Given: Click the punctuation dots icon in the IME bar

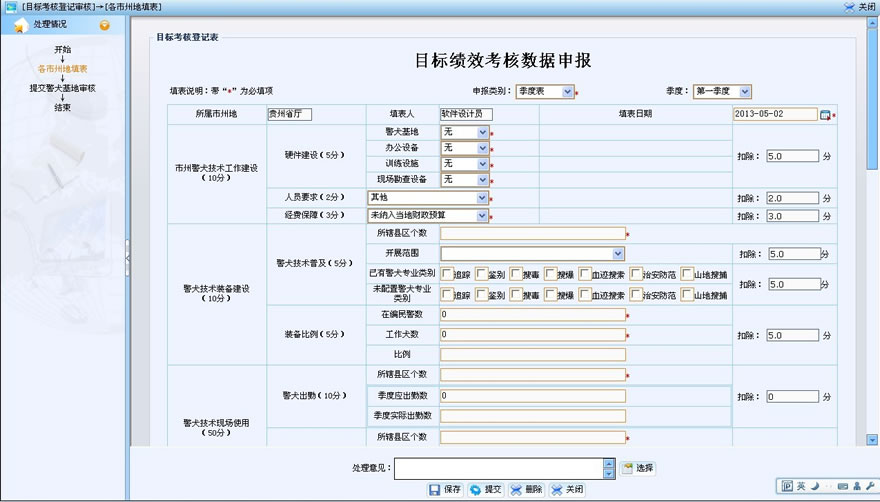Looking at the screenshot, I should click(828, 486).
